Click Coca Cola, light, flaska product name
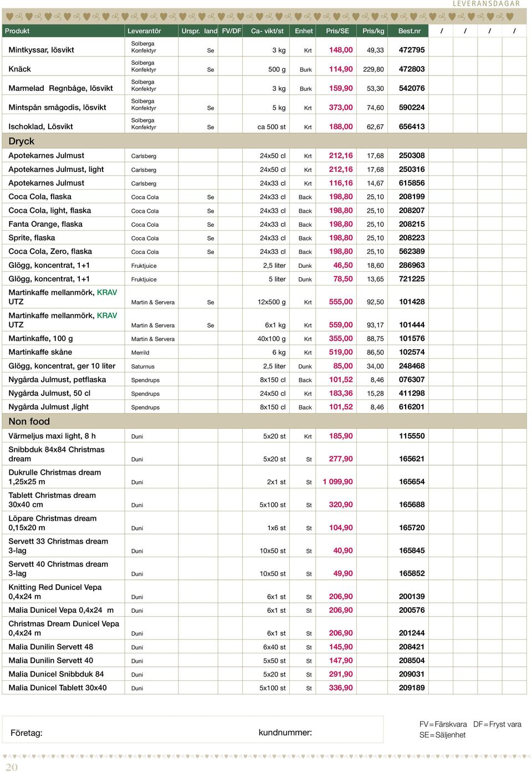This screenshot has height=773, width=532. 50,211
